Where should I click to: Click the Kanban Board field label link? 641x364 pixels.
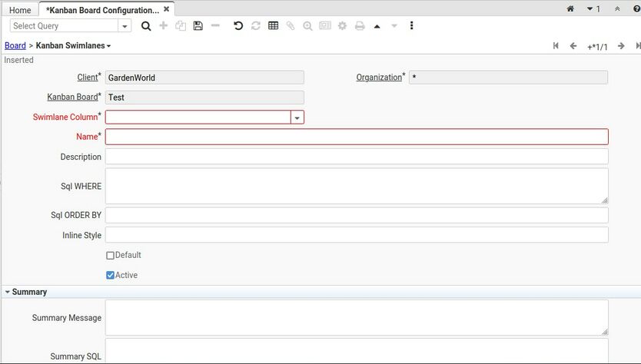[x=72, y=98]
